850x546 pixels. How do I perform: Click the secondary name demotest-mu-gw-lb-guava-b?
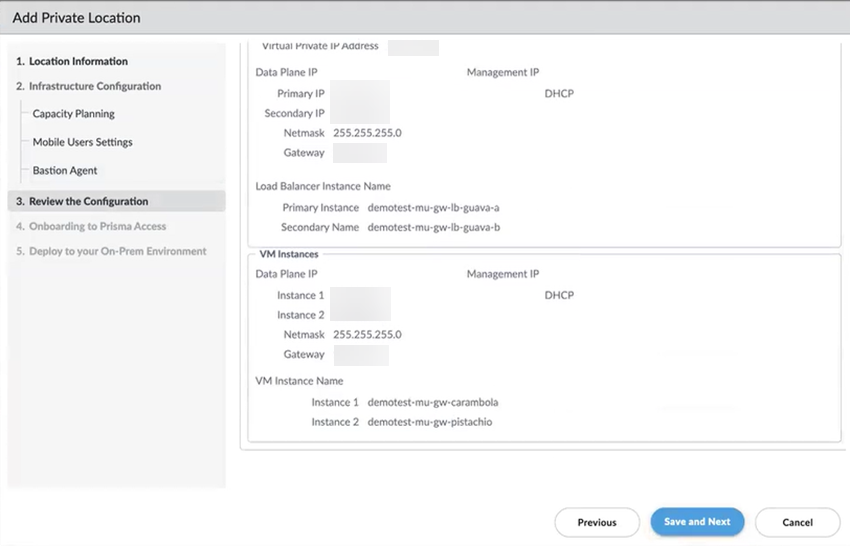coord(433,227)
